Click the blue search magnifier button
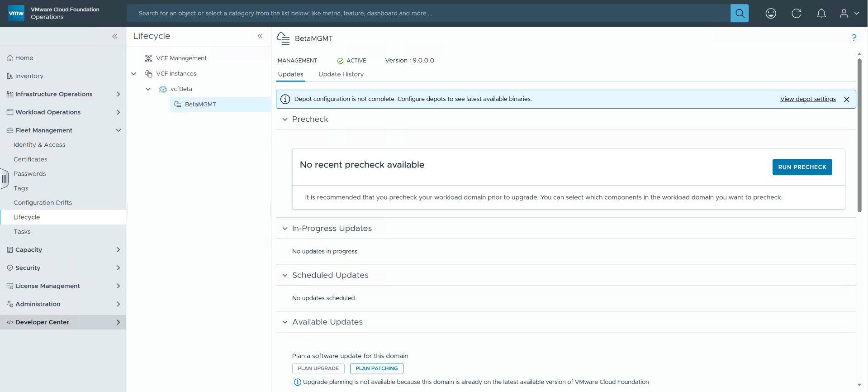This screenshot has height=392, width=868. (740, 13)
